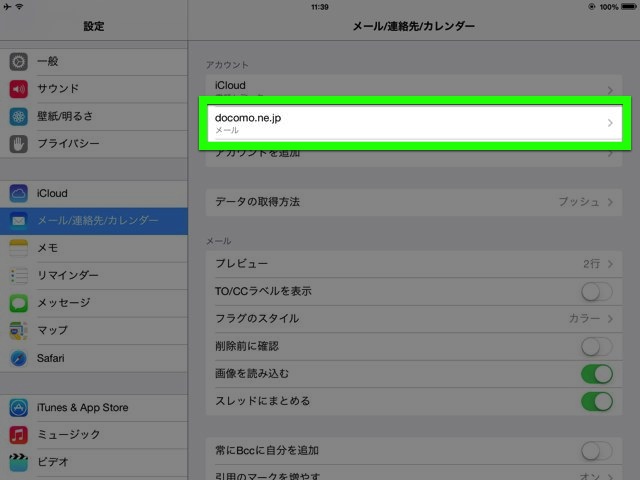Viewport: 640px width, 480px height.
Task: Open docomo.ne.jp account chevron
Action: (x=610, y=123)
